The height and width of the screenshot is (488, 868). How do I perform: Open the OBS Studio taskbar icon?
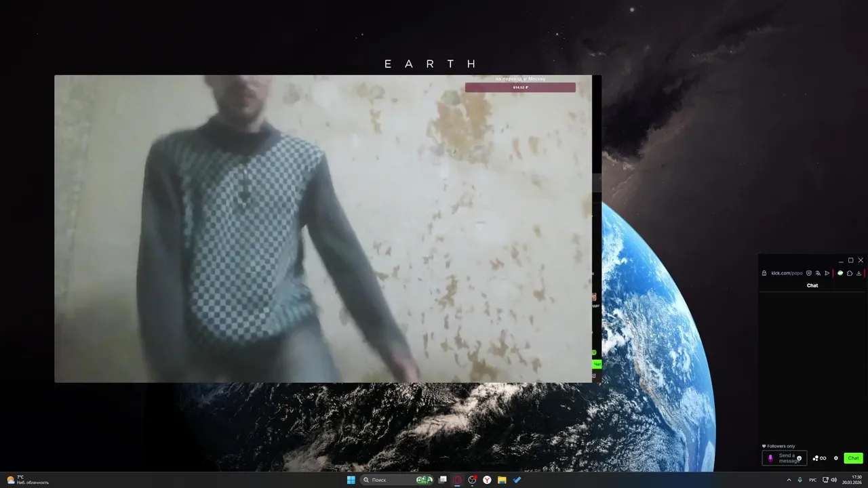tap(473, 480)
